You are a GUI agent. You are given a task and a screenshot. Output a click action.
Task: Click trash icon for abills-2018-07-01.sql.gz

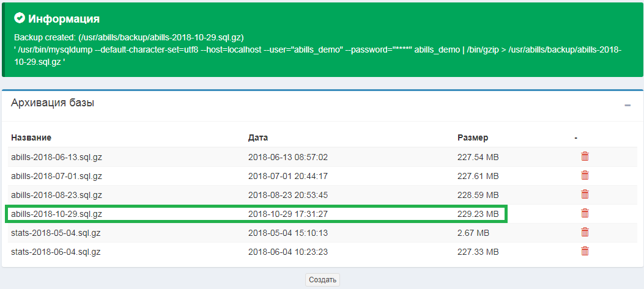pos(585,175)
